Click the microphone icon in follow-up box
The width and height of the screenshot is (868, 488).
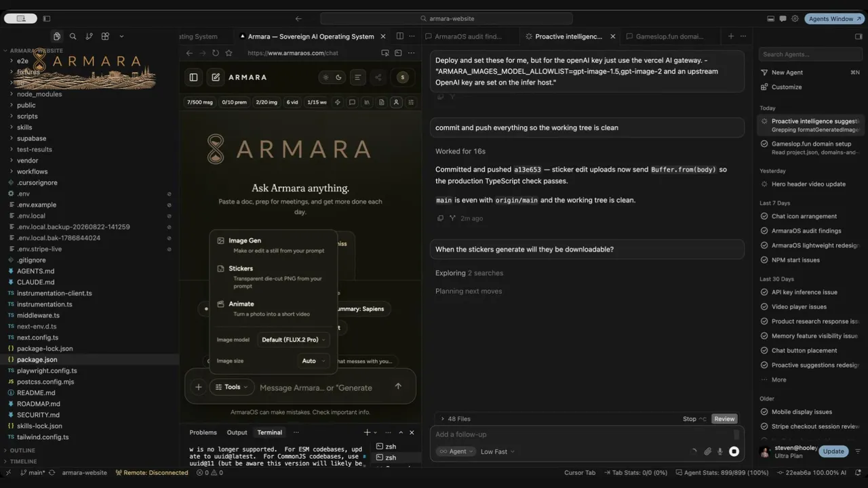point(720,451)
